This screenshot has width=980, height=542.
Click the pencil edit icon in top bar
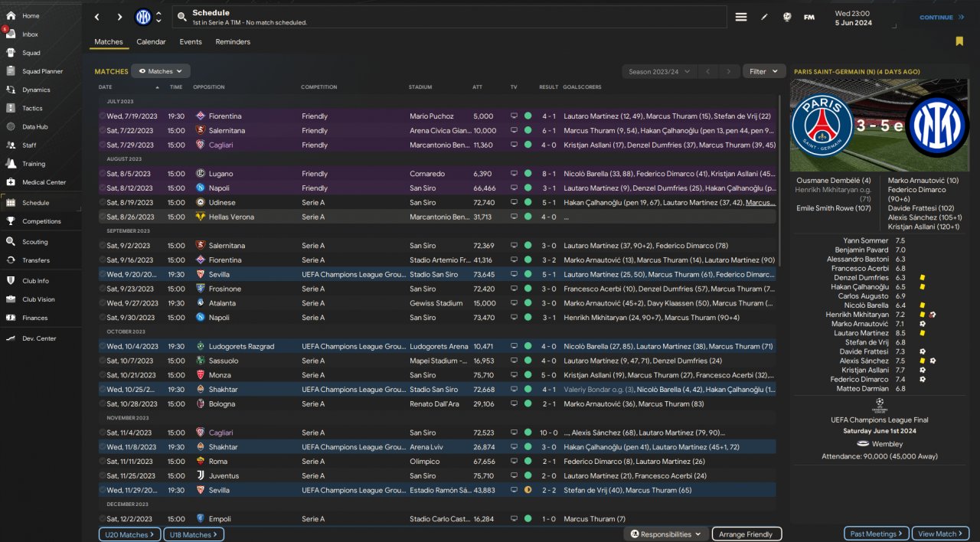click(763, 17)
